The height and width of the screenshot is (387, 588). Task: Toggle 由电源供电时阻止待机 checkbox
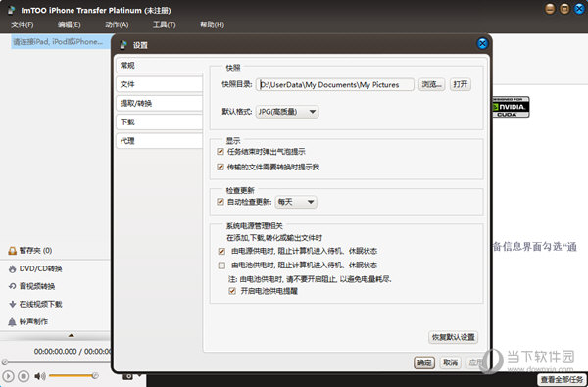[x=221, y=251]
